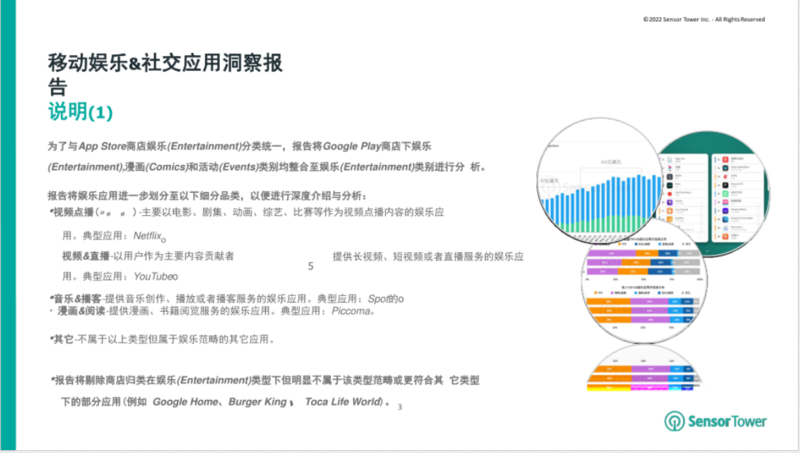
Task: Click the title 移动娱乐&社交应用洞察报告
Action: pos(164,72)
